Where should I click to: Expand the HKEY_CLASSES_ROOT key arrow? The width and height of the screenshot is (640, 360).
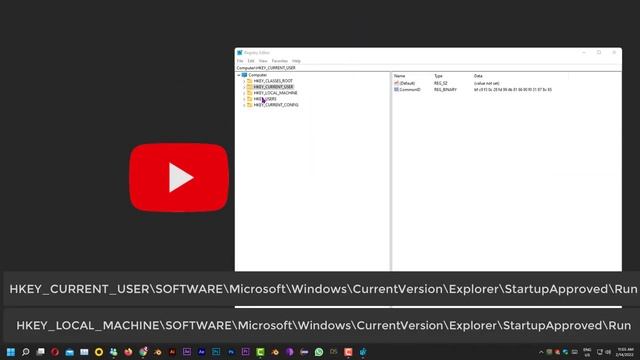(x=244, y=81)
